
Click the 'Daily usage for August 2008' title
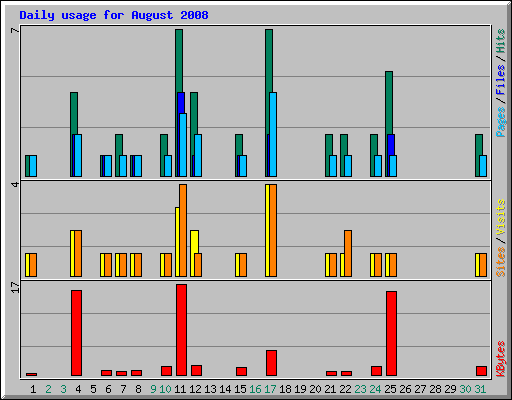tap(114, 15)
